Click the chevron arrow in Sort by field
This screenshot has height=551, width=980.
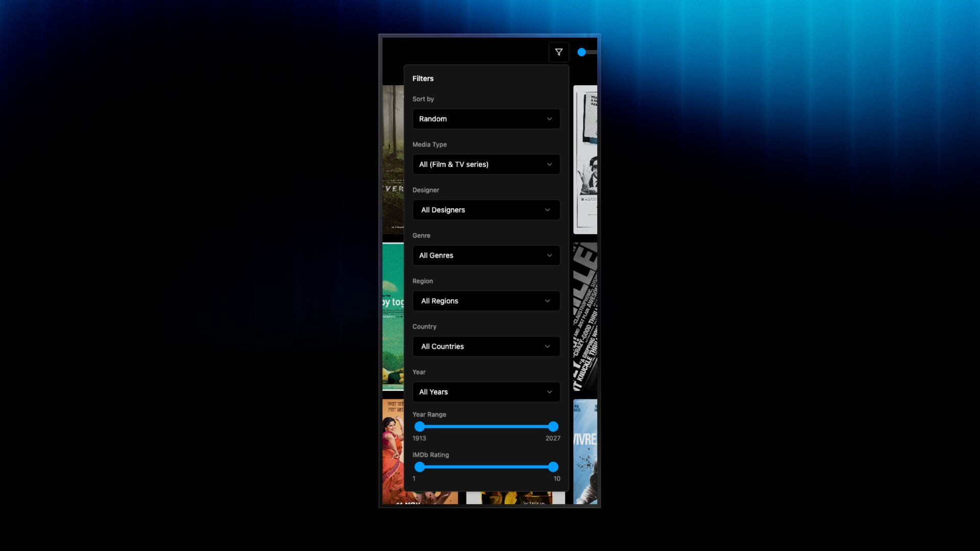click(549, 119)
